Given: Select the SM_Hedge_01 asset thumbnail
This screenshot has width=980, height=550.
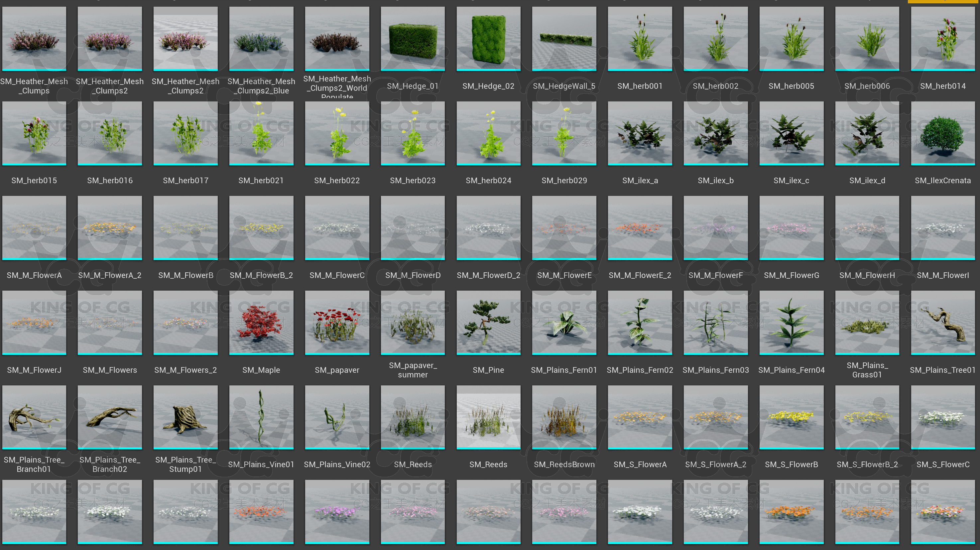Looking at the screenshot, I should pyautogui.click(x=413, y=38).
